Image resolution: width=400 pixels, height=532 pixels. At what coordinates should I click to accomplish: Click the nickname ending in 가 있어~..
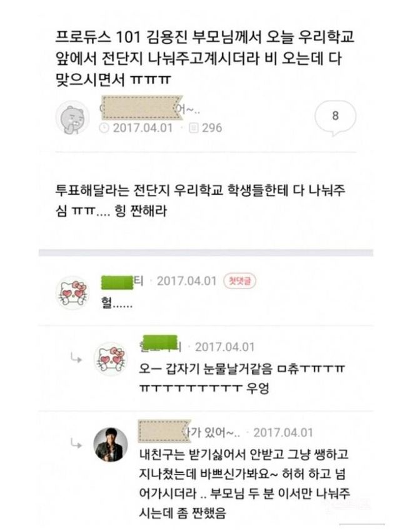(189, 432)
